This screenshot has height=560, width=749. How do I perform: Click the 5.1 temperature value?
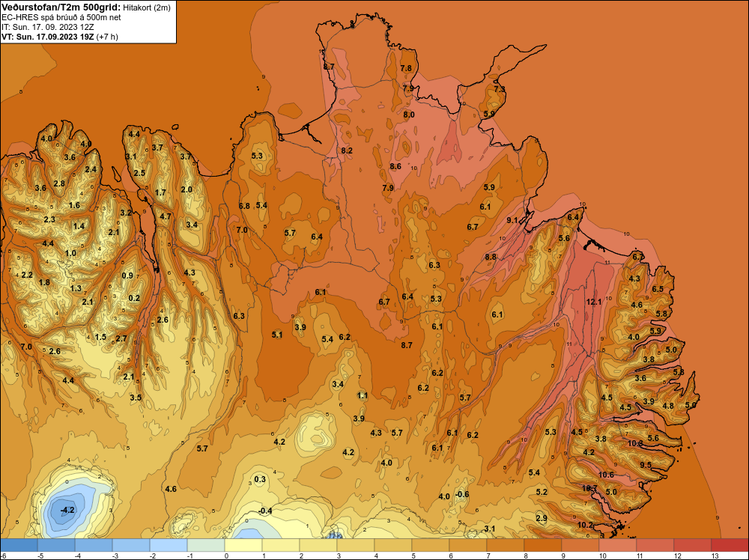(x=277, y=335)
